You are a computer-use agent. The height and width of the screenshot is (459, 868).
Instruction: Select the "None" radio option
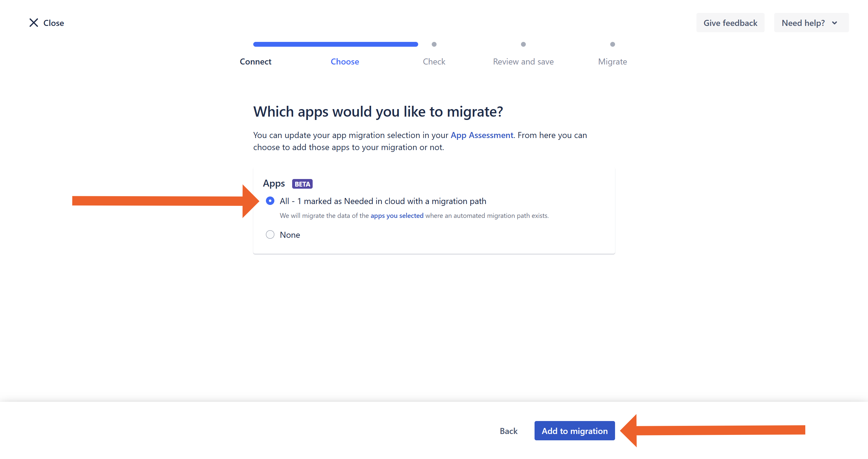pos(270,235)
